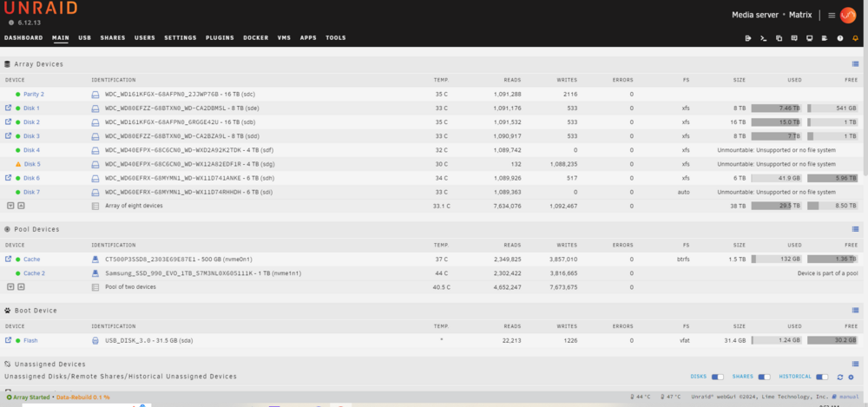Open the Cache 2 device link
The width and height of the screenshot is (868, 407).
click(x=35, y=273)
